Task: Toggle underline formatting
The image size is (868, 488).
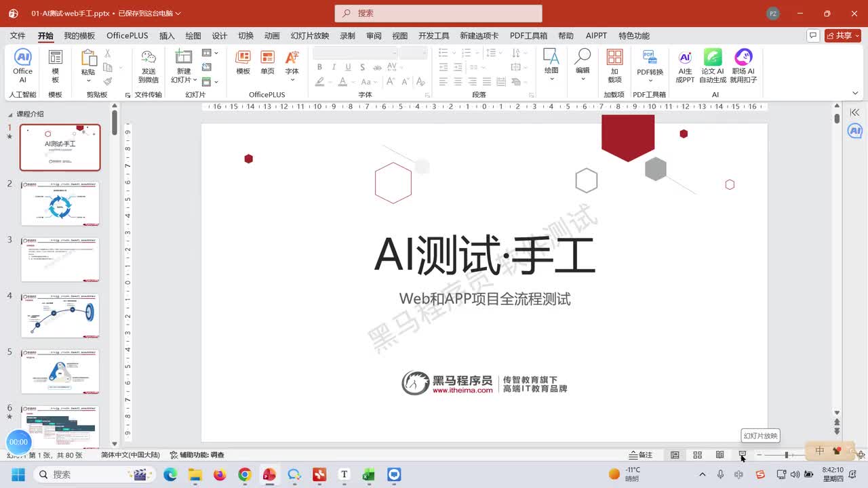Action: tap(348, 67)
